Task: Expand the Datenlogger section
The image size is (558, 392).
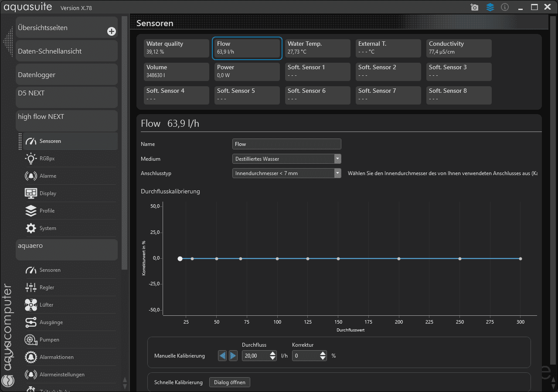Action: pyautogui.click(x=67, y=74)
